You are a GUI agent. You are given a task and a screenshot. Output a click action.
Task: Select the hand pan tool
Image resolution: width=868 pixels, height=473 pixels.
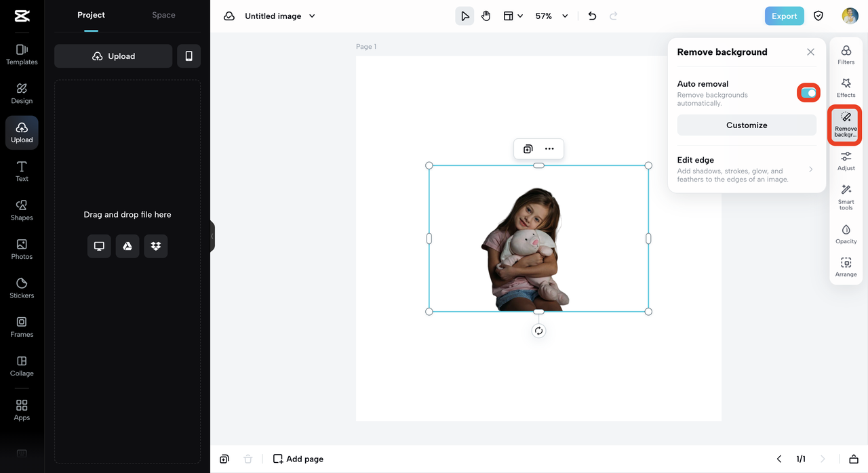point(486,16)
